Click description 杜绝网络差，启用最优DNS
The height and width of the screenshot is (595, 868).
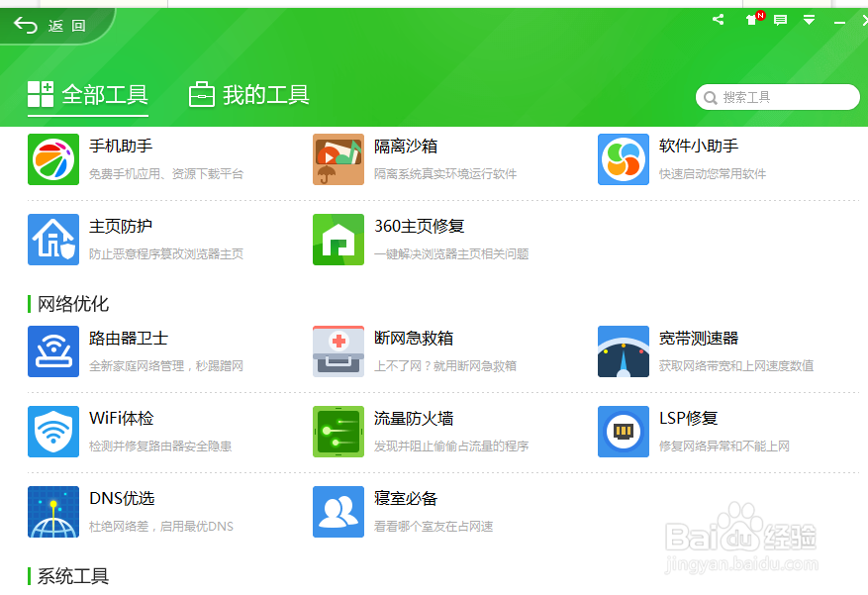point(161,527)
